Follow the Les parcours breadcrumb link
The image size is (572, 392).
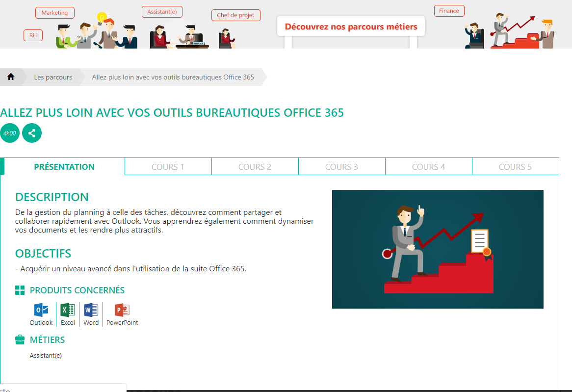coord(53,77)
